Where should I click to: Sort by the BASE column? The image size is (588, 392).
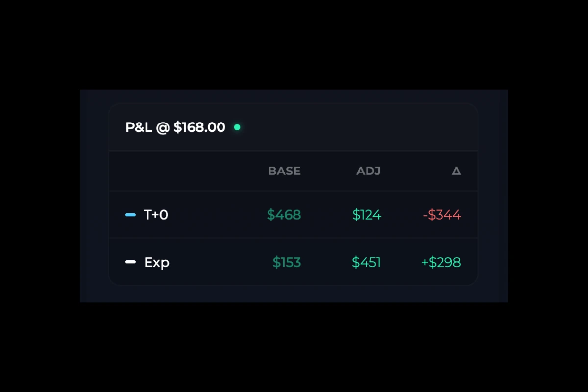285,171
